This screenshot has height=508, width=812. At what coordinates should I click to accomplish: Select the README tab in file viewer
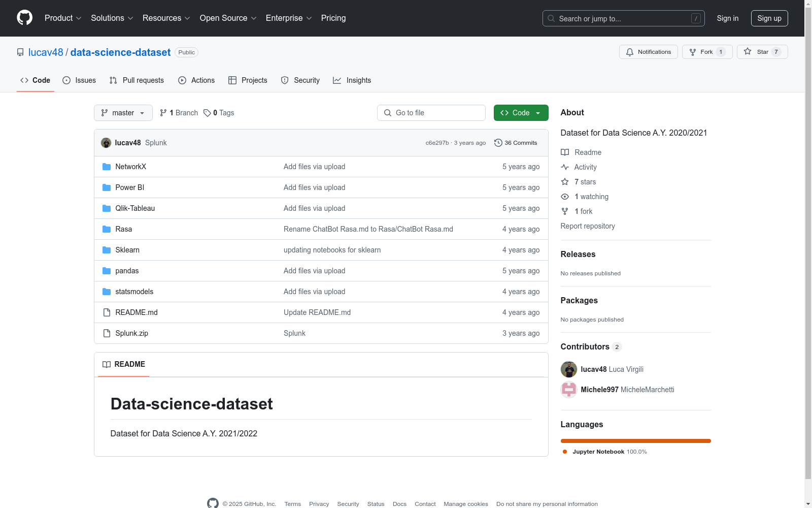click(124, 364)
